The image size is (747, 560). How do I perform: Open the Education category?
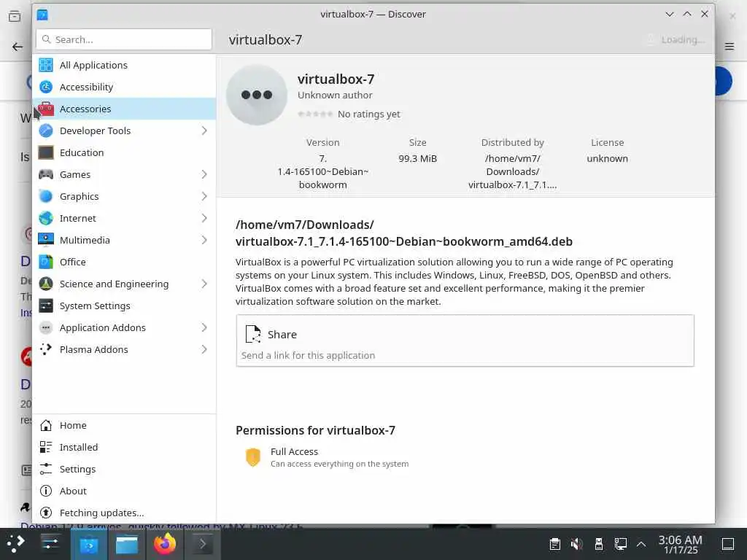click(x=124, y=152)
